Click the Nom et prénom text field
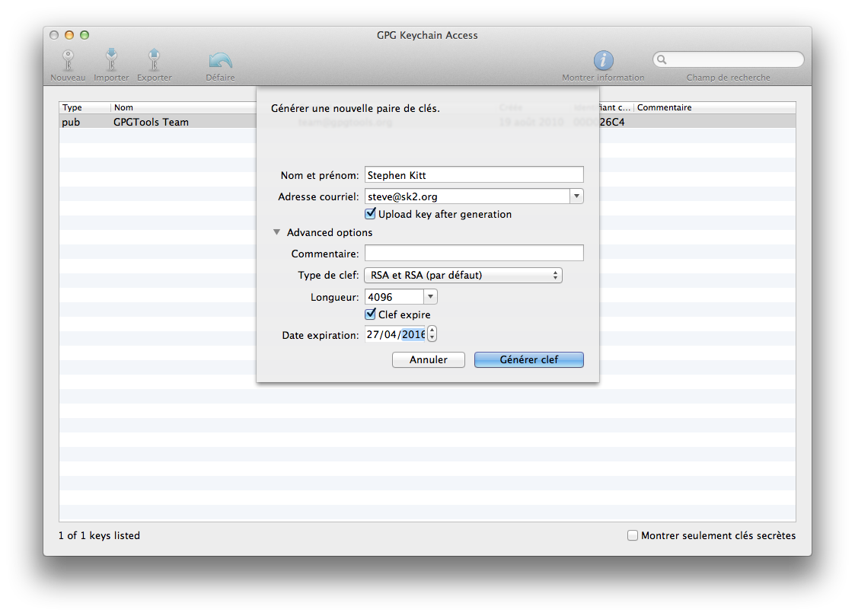Image resolution: width=855 pixels, height=616 pixels. click(x=474, y=175)
